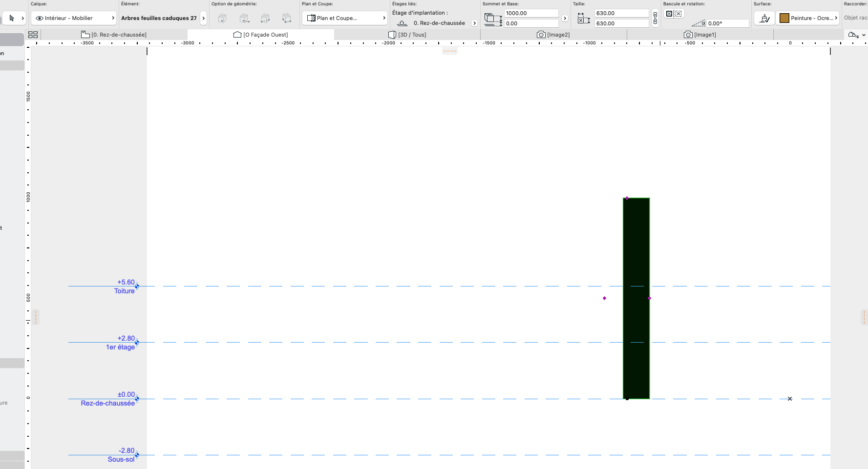Click the ocre color swatch in Surface
Viewport: 868px width, 469px height.
pyautogui.click(x=784, y=18)
